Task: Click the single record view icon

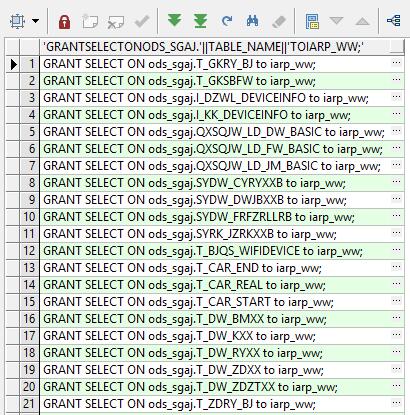Action: click(x=312, y=21)
